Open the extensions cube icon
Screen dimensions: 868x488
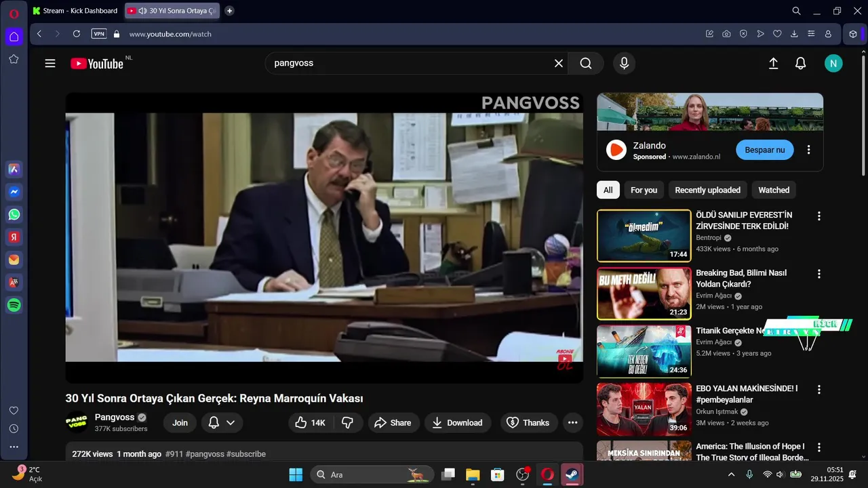pyautogui.click(x=853, y=34)
